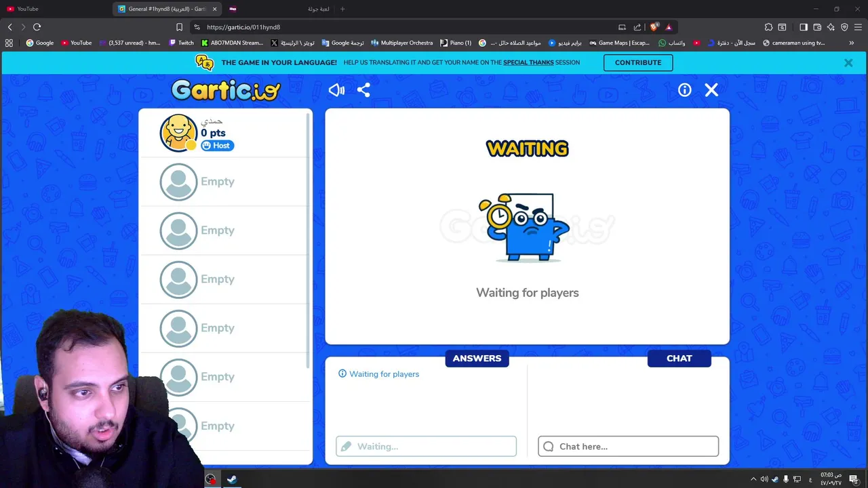Exit the room with the X icon
This screenshot has width=868, height=488.
coord(711,90)
